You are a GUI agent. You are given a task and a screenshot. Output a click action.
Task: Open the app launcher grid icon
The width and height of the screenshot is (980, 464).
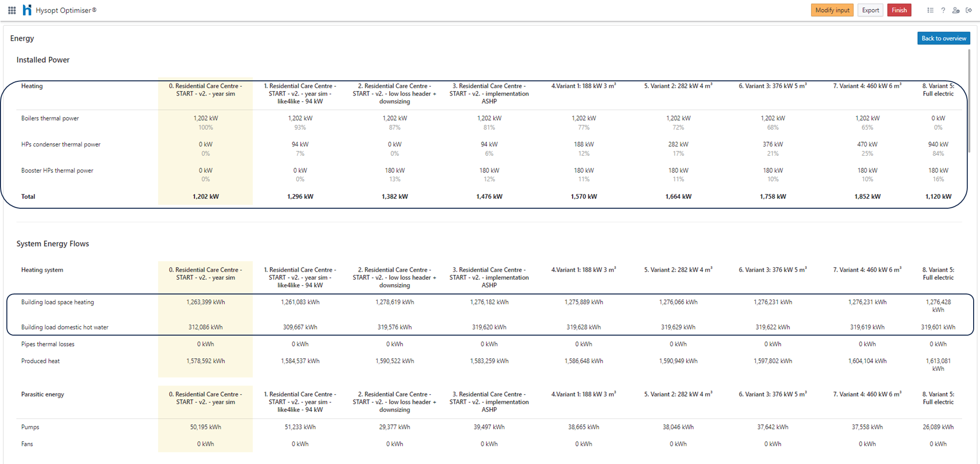(x=12, y=10)
